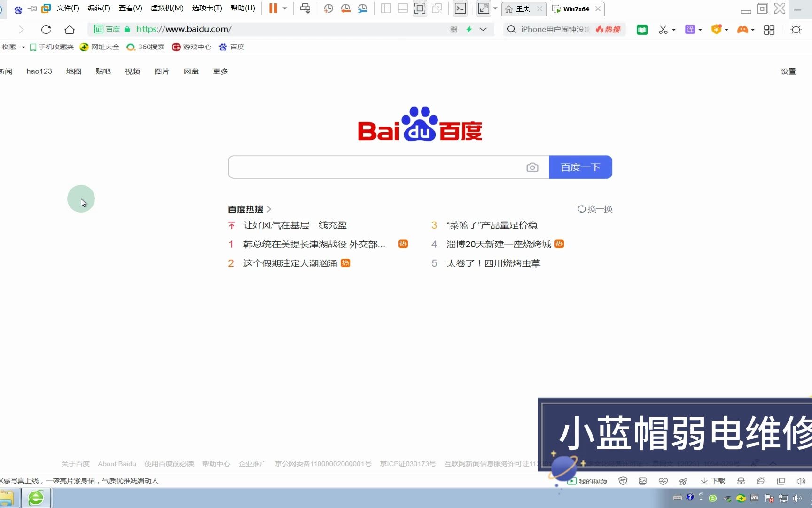Switch to the 主页 VMware tab

[523, 8]
